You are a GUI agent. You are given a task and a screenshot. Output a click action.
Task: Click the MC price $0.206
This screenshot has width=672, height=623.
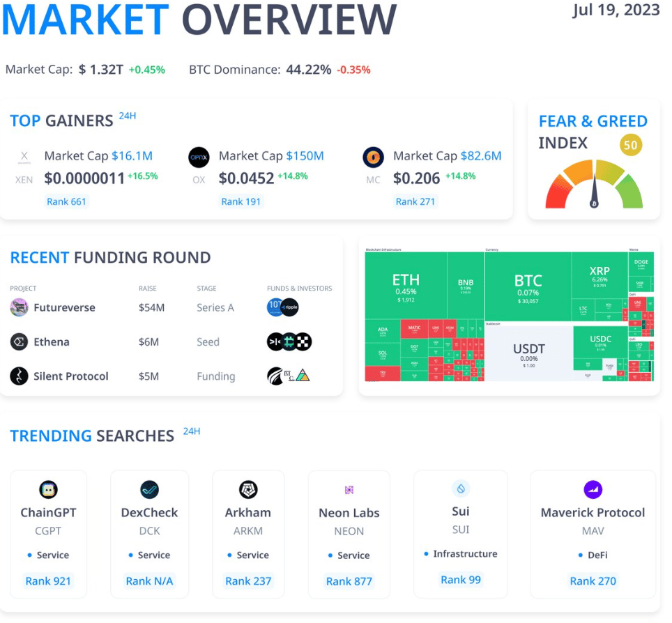(x=417, y=178)
